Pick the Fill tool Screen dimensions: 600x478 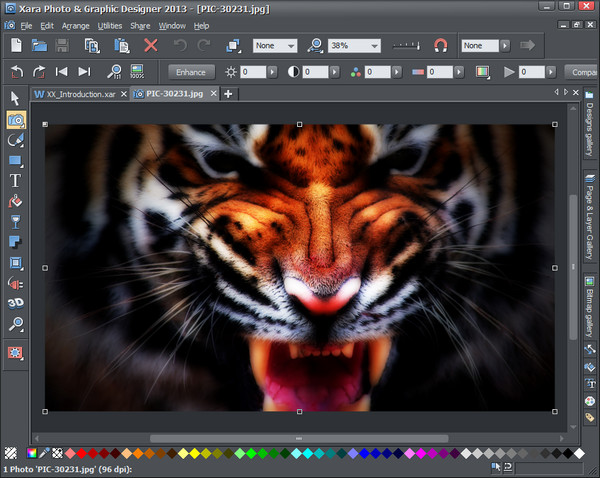(15, 201)
